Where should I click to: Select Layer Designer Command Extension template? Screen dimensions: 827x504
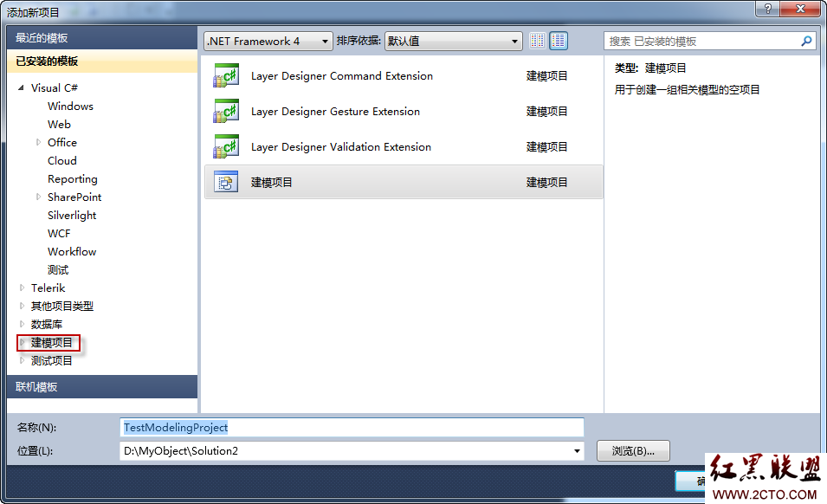pyautogui.click(x=404, y=76)
